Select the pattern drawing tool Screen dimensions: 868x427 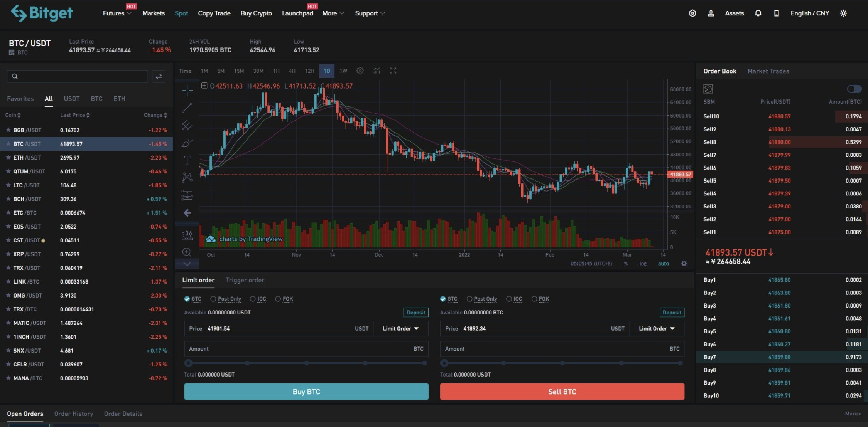click(x=187, y=177)
